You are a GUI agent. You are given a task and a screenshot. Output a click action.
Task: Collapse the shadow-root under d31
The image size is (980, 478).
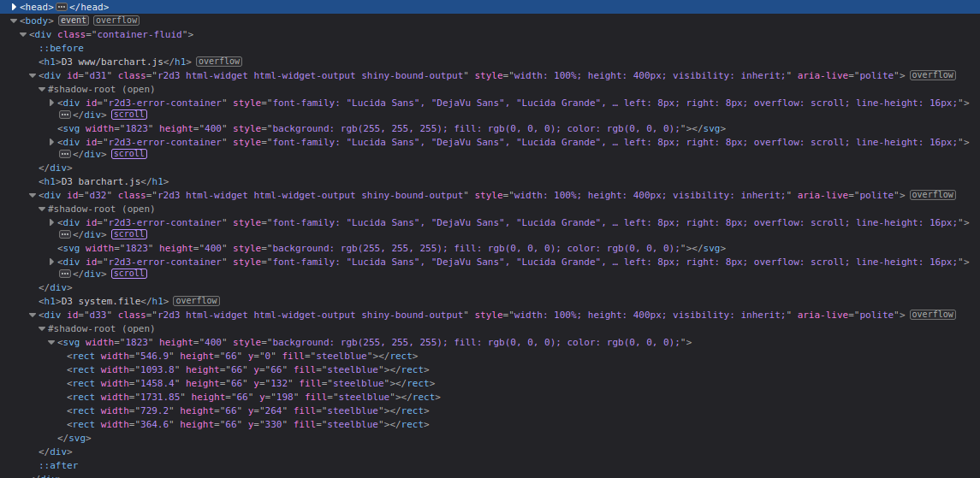point(42,89)
